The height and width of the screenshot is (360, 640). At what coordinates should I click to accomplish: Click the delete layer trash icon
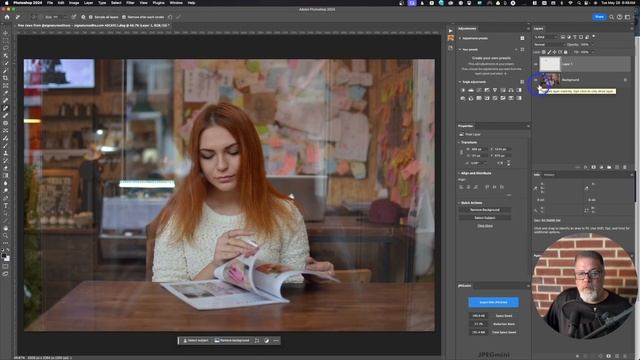(624, 167)
